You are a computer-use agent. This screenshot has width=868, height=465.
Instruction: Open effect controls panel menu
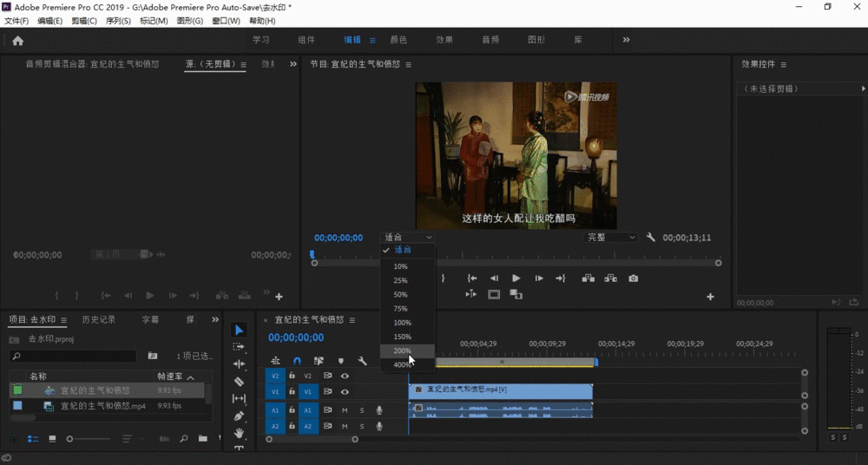[783, 65]
